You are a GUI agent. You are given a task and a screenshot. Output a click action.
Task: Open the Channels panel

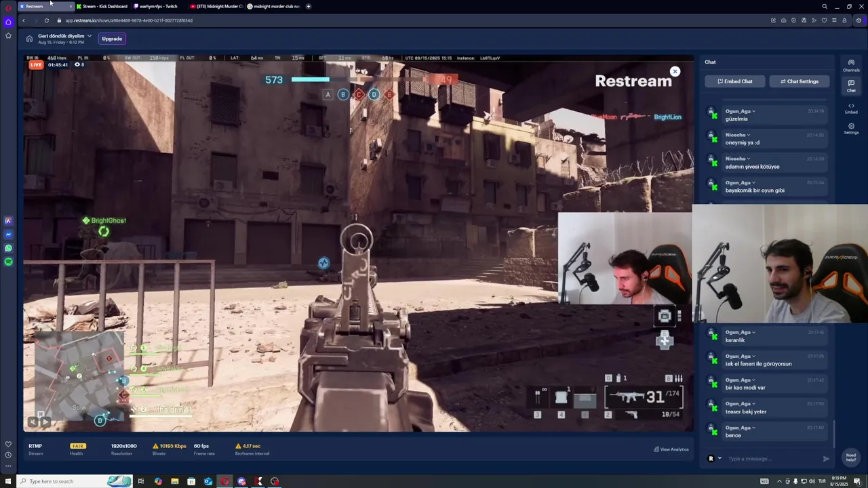coord(851,65)
